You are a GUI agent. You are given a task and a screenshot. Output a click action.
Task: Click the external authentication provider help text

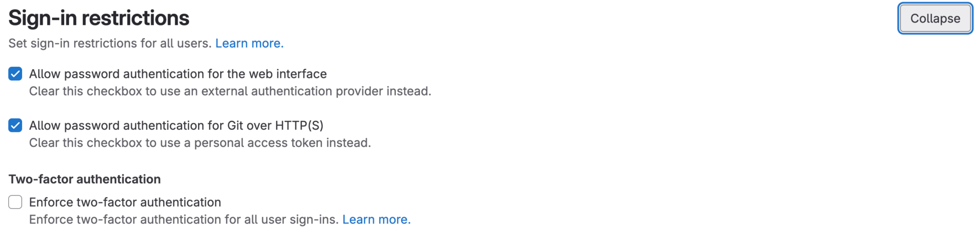(x=230, y=91)
